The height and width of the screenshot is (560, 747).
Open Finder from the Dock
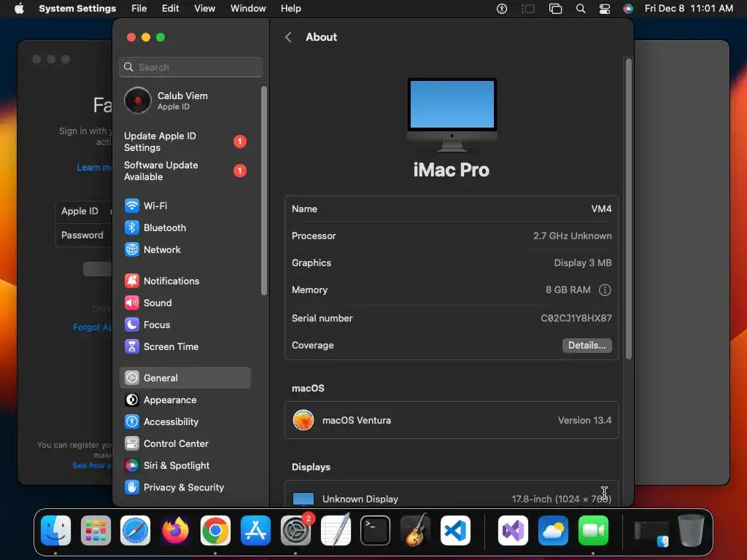55,531
